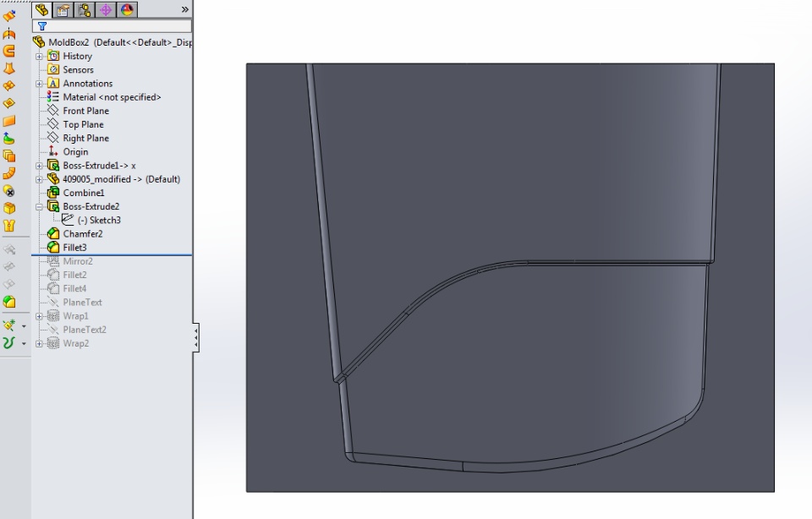Select MoldBox2 root node
The image size is (812, 519).
[112, 42]
